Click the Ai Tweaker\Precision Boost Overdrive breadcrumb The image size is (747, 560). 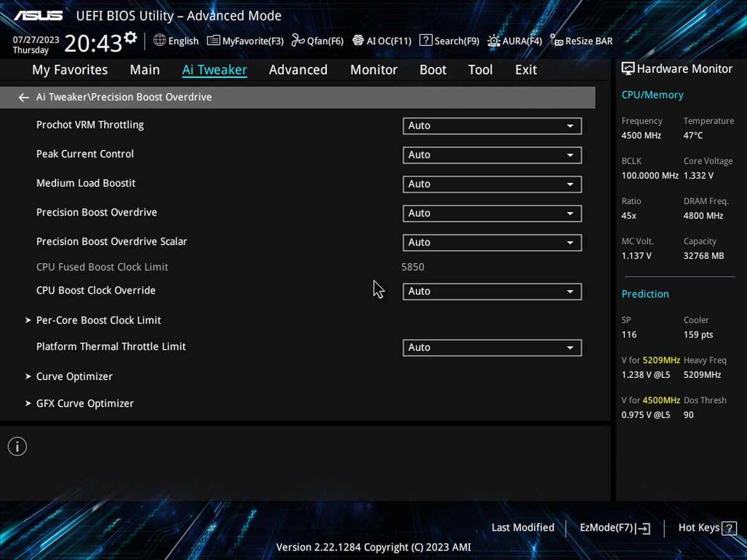(x=124, y=97)
